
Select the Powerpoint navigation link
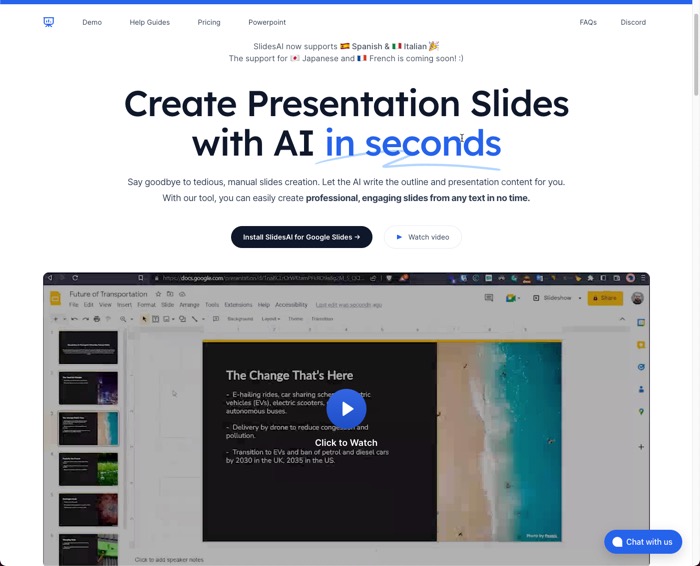tap(267, 22)
